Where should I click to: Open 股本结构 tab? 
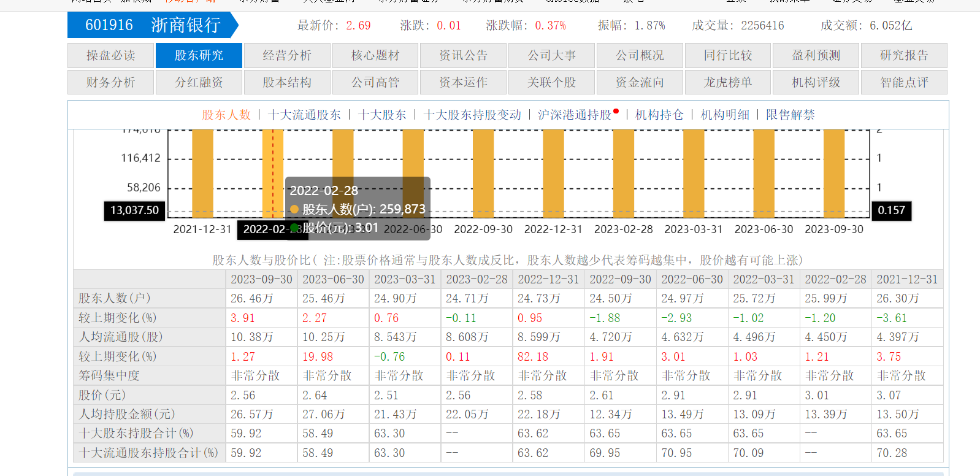coord(287,82)
